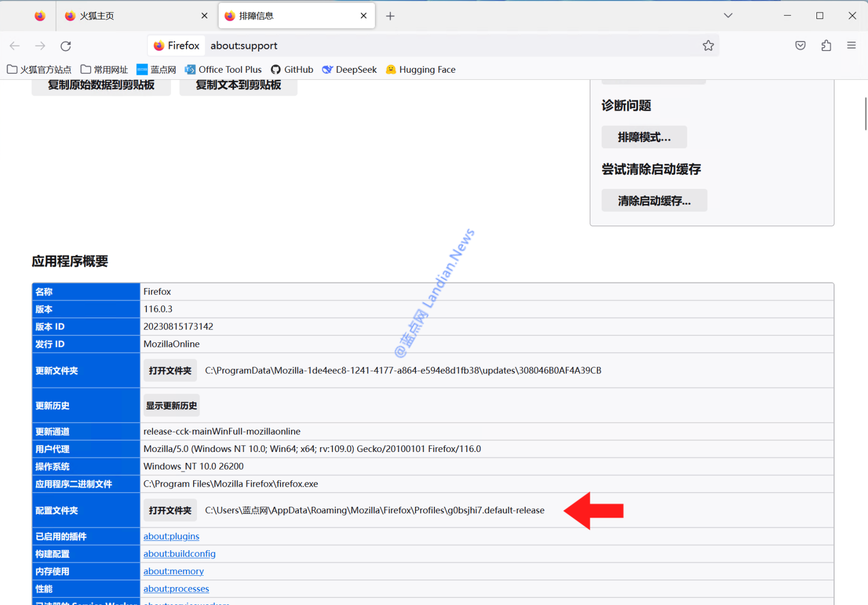Open the Hugging Face bookmark
868x605 pixels.
(420, 69)
